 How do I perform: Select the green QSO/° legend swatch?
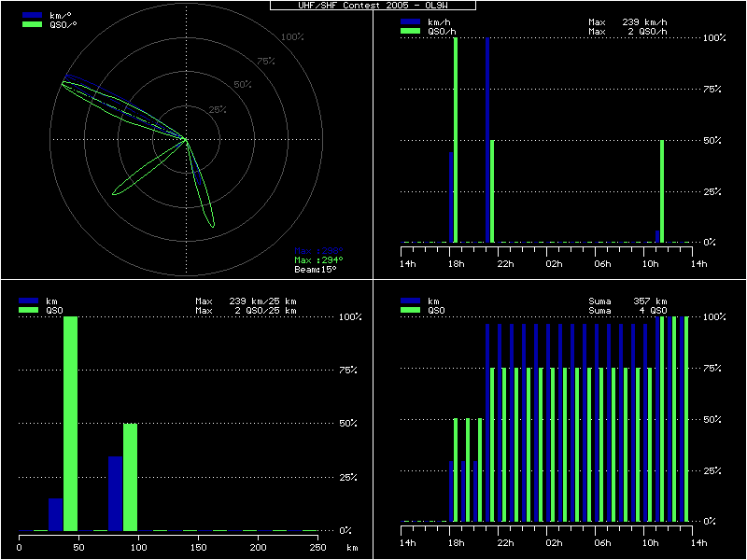(x=32, y=25)
